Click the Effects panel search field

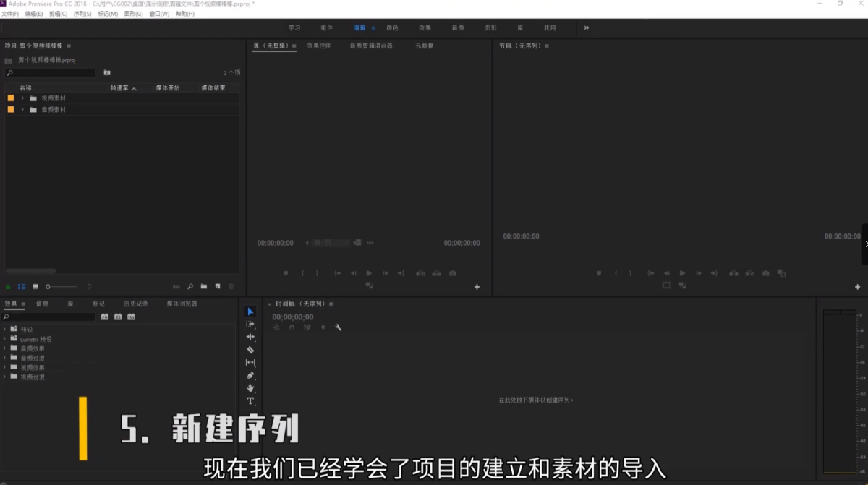pyautogui.click(x=51, y=317)
